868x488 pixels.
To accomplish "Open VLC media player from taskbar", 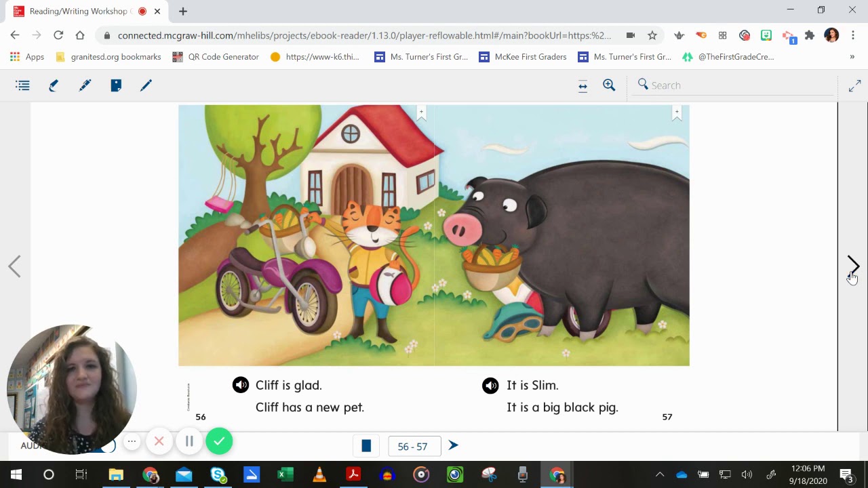I will pyautogui.click(x=319, y=474).
